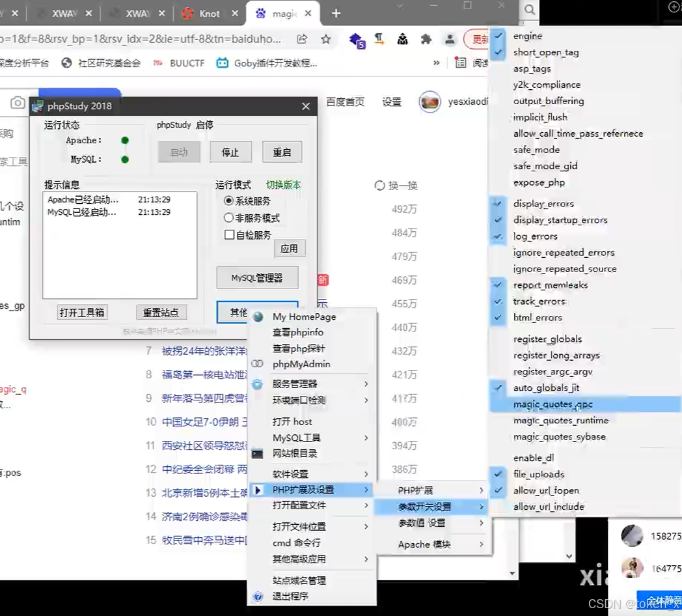
Task: Click the 切换版本 link
Action: coord(283,184)
